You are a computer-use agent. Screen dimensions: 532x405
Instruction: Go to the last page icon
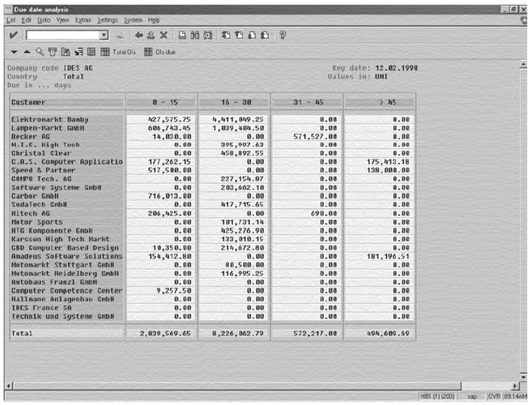265,35
